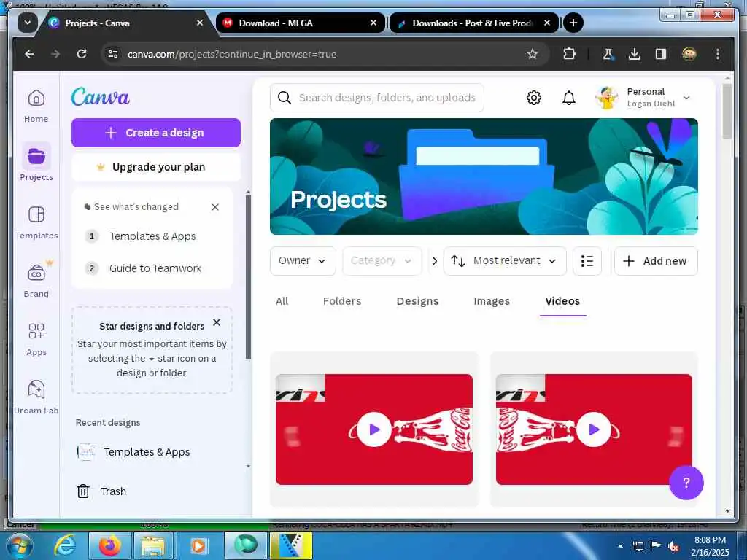Open the Trash icon in sidebar
Image resolution: width=747 pixels, height=560 pixels.
coord(83,491)
